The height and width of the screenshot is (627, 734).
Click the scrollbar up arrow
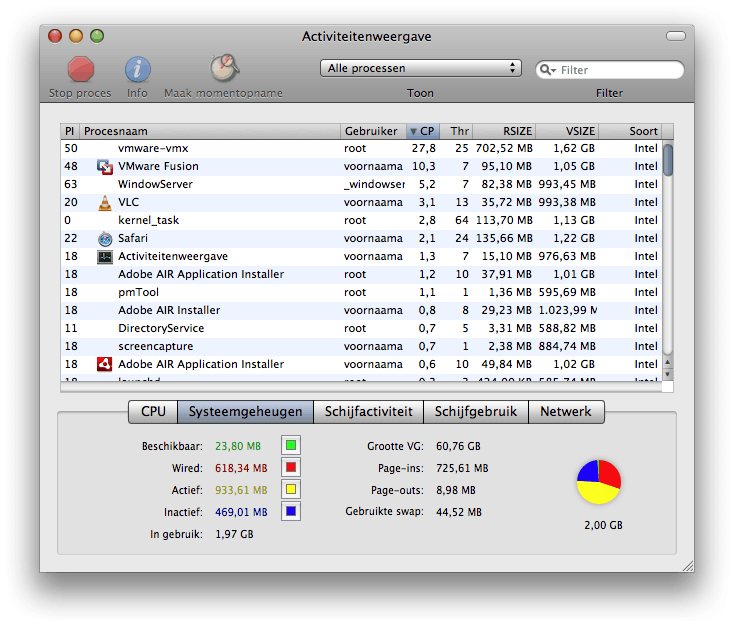[x=668, y=362]
